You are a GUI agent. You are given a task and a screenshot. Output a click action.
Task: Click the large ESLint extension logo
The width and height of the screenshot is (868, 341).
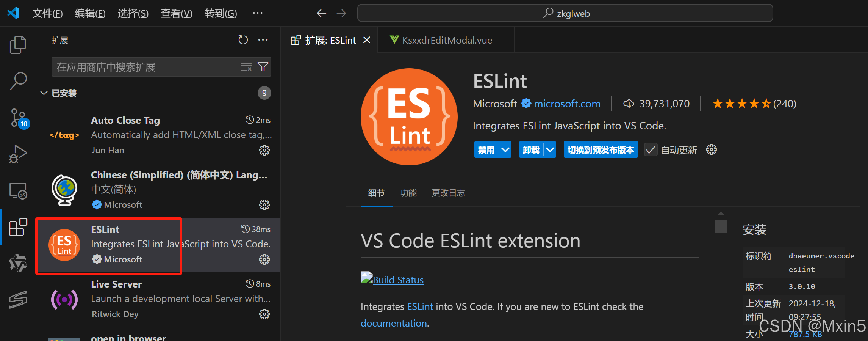point(409,117)
